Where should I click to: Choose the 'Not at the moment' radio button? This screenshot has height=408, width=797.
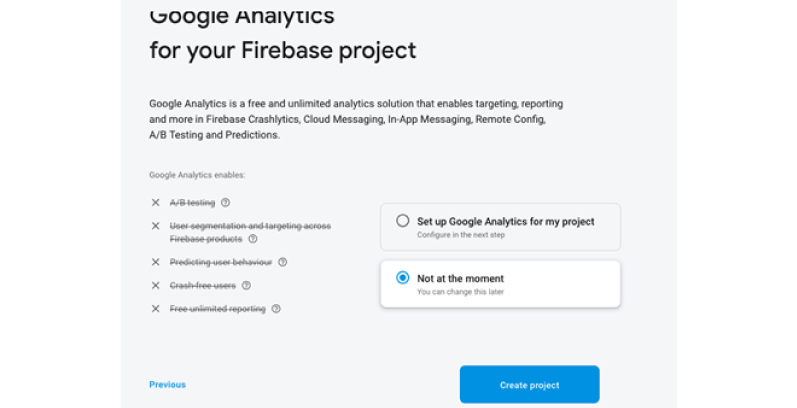403,277
